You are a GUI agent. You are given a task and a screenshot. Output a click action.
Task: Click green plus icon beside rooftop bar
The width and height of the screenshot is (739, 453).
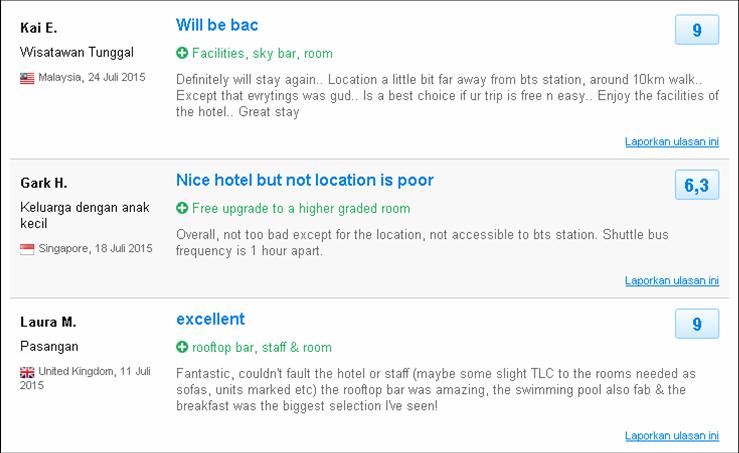pos(182,347)
